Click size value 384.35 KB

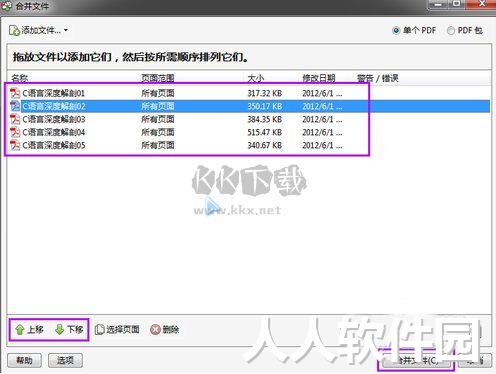(x=265, y=119)
